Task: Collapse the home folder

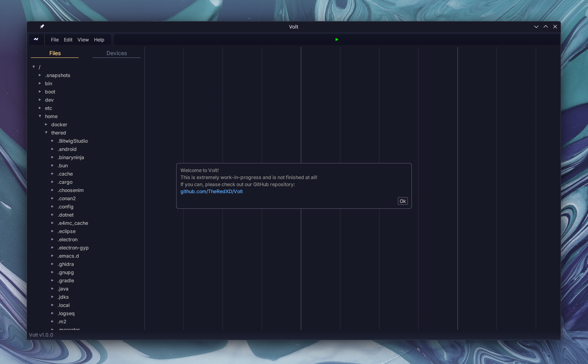Action: (40, 116)
